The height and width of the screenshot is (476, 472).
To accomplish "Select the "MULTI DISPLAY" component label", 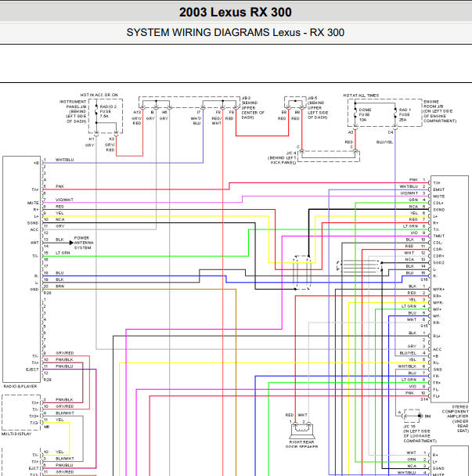I will [x=16, y=434].
